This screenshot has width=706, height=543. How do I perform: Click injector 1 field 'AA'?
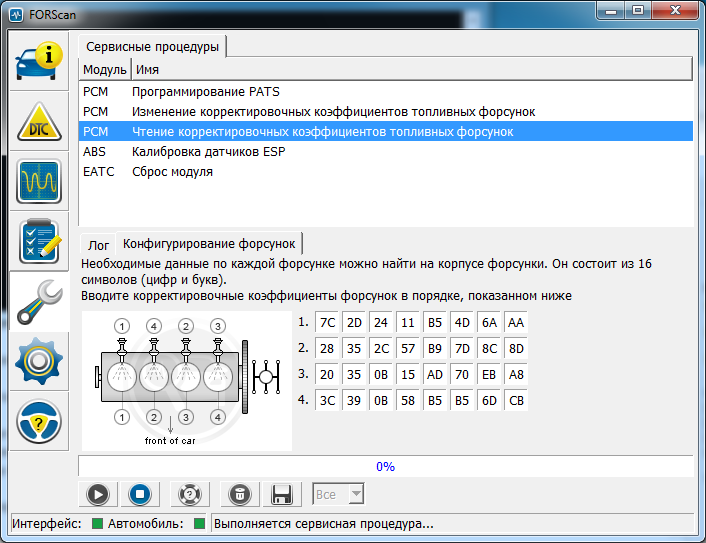516,322
